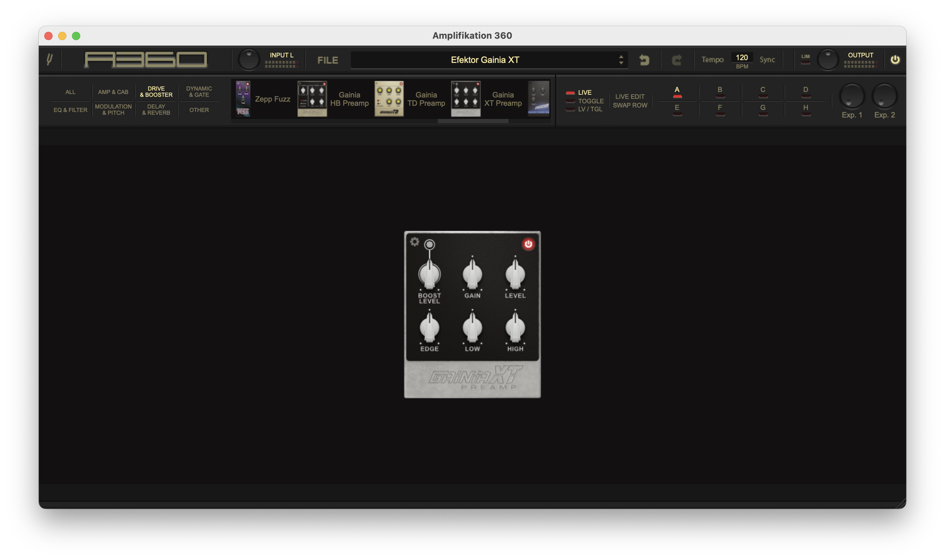Viewport: 945px width, 560px height.
Task: Click the Gainia XT Preamp thumbnail
Action: [x=466, y=99]
